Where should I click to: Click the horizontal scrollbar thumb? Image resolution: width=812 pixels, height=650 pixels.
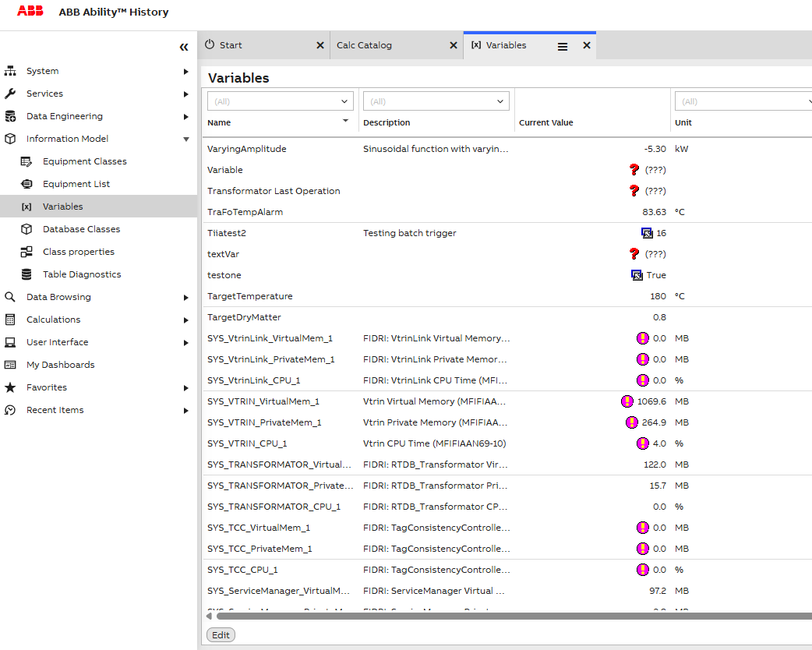pos(514,616)
